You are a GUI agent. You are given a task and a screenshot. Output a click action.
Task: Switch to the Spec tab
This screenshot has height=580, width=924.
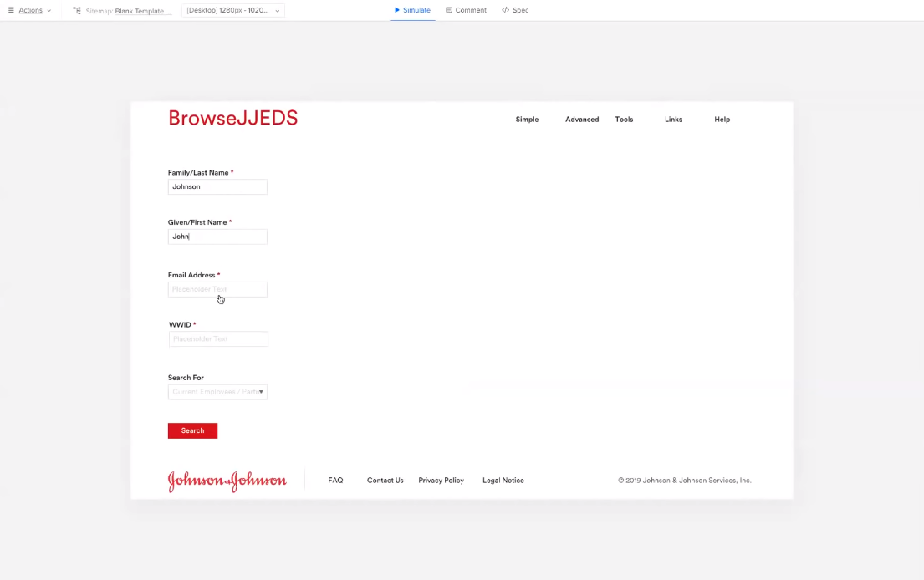coord(515,10)
